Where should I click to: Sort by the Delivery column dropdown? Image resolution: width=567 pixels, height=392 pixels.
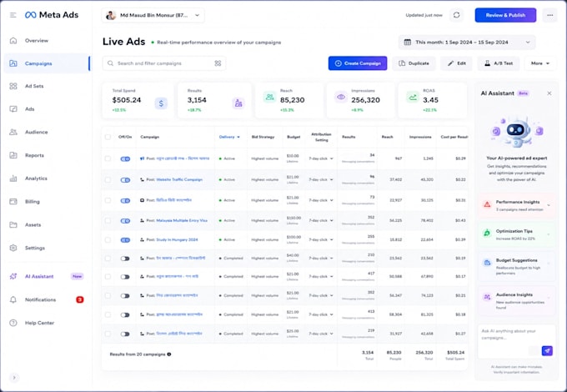point(229,137)
